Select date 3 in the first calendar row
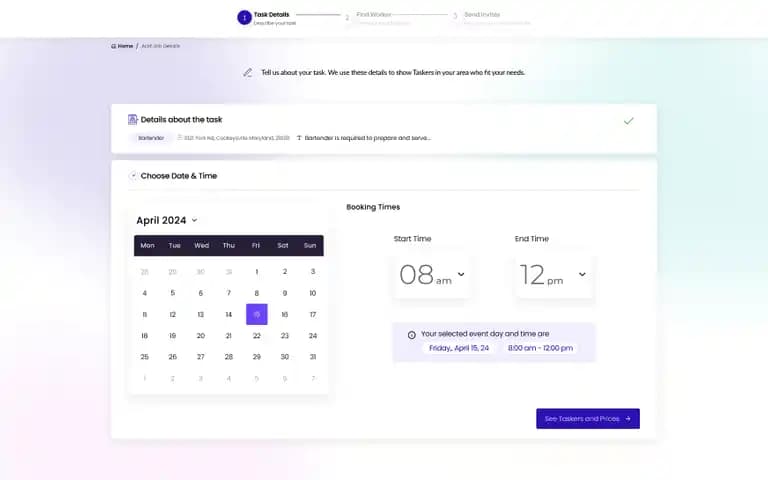The width and height of the screenshot is (768, 480). [312, 272]
